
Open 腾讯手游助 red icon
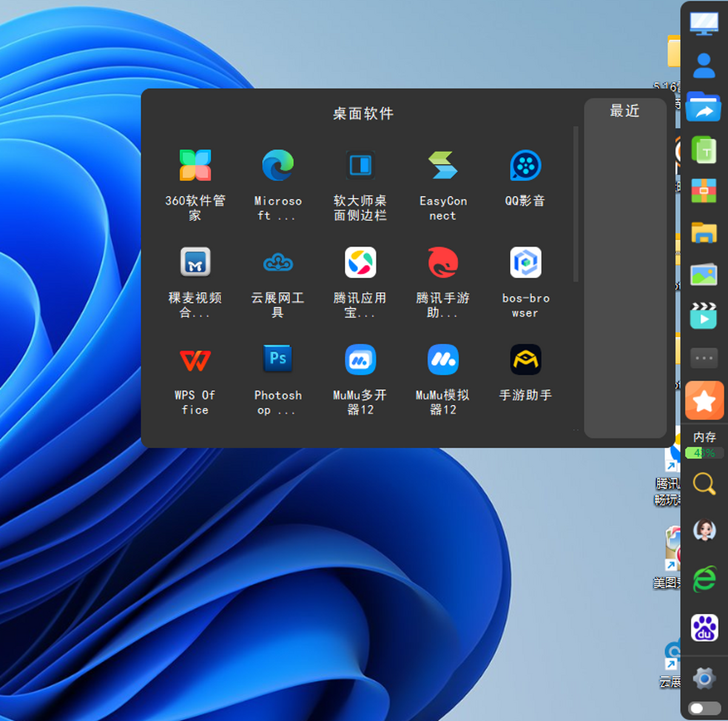tap(443, 263)
